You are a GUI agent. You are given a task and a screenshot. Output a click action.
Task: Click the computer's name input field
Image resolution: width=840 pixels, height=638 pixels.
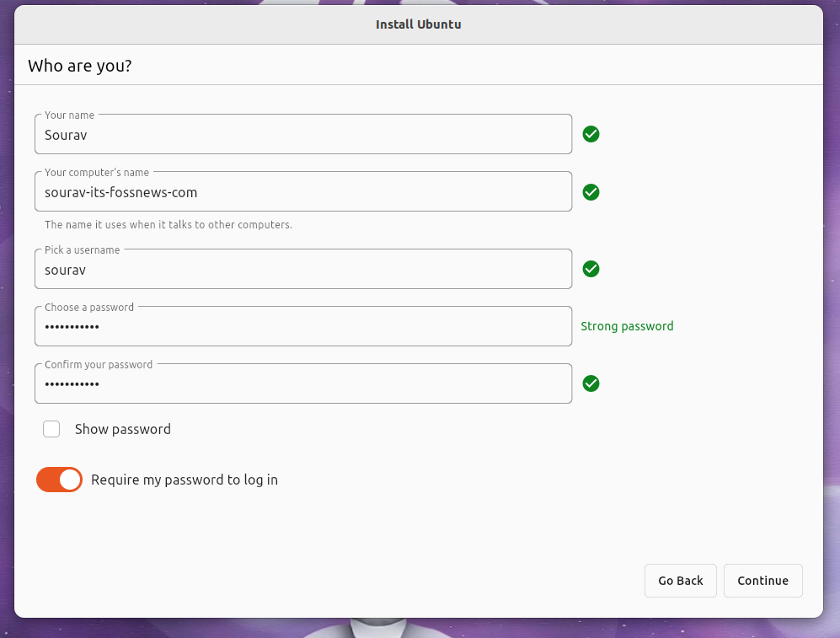(303, 191)
